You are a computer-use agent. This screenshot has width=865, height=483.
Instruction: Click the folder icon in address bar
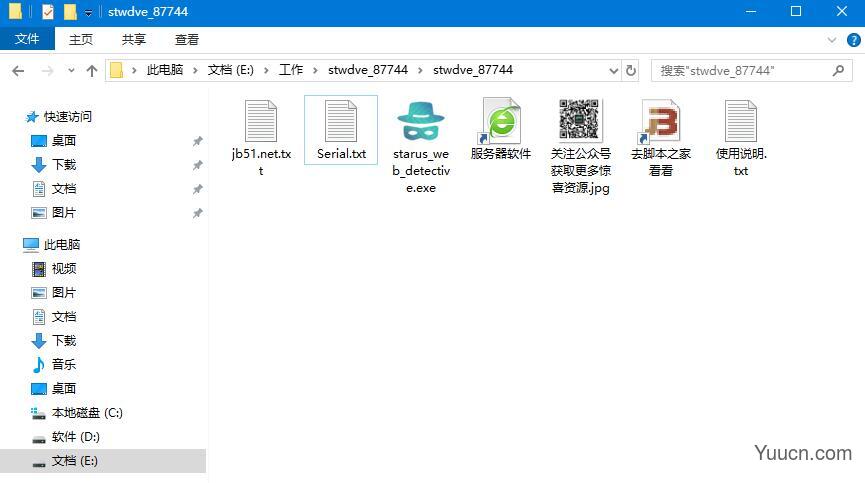coord(116,70)
